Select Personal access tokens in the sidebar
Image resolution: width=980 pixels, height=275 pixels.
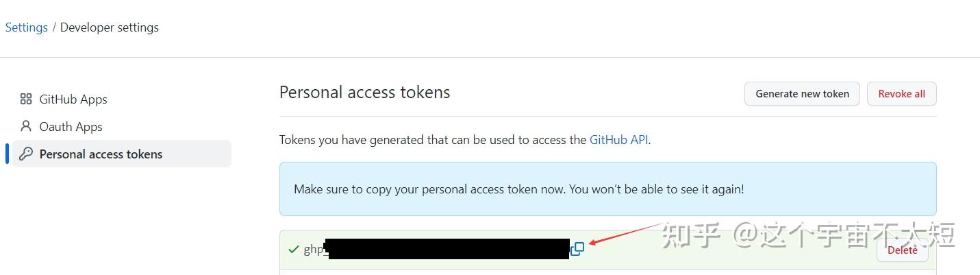pyautogui.click(x=122, y=154)
